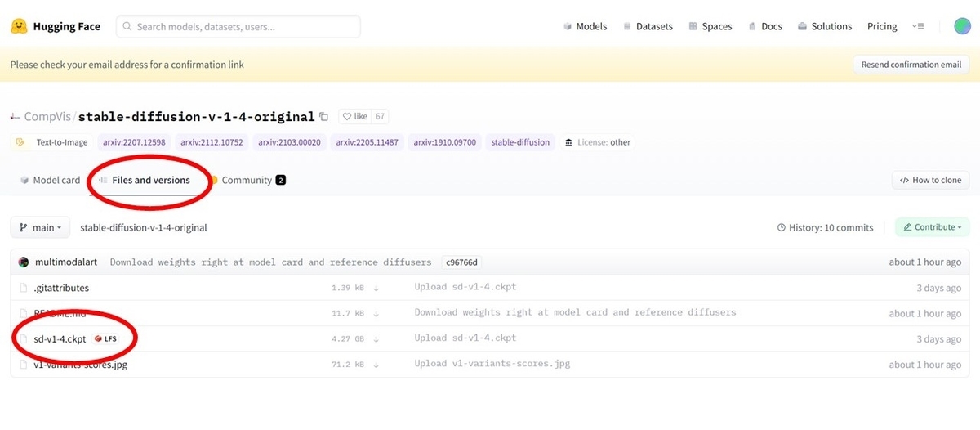Open the user avatar menu
The image size is (980, 430).
tap(962, 26)
